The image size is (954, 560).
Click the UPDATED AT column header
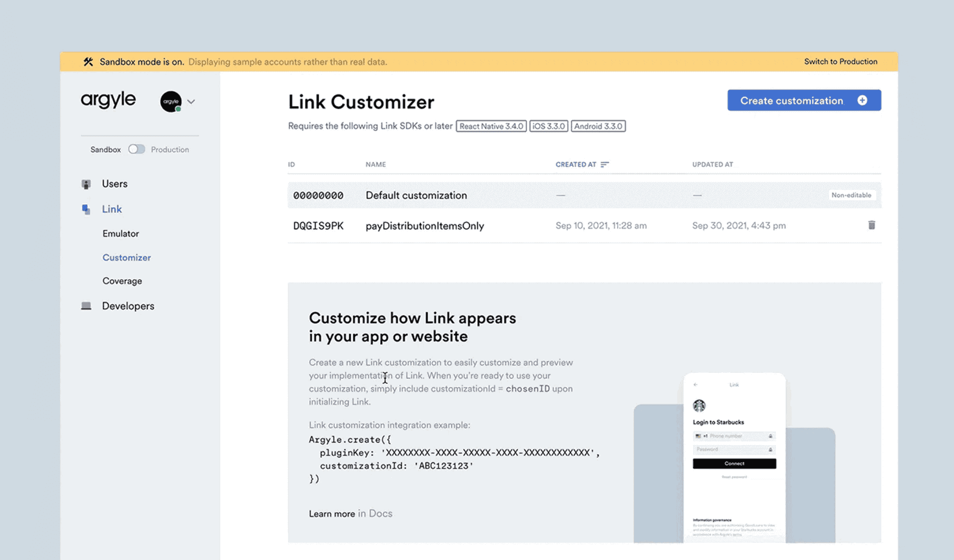pos(712,164)
